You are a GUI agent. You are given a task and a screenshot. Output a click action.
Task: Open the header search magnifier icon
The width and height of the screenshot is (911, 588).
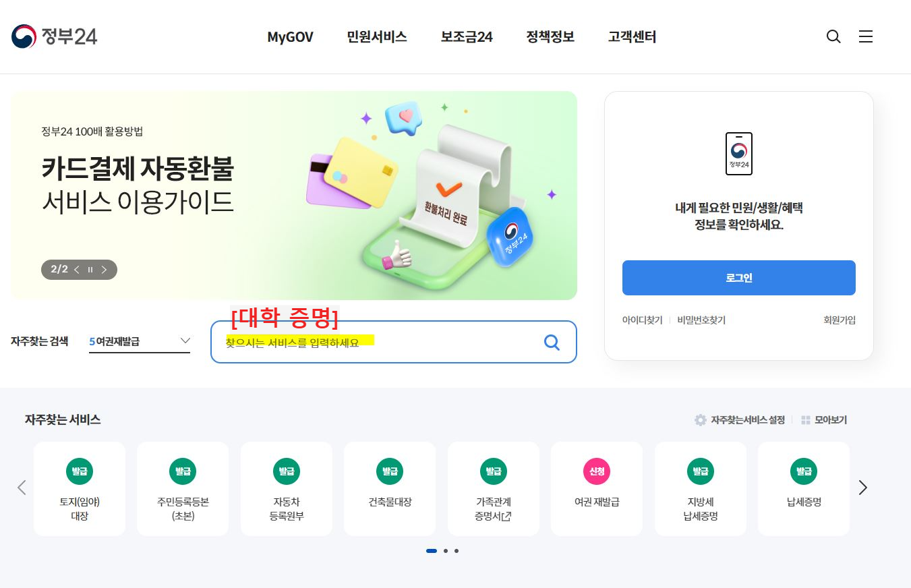[833, 37]
